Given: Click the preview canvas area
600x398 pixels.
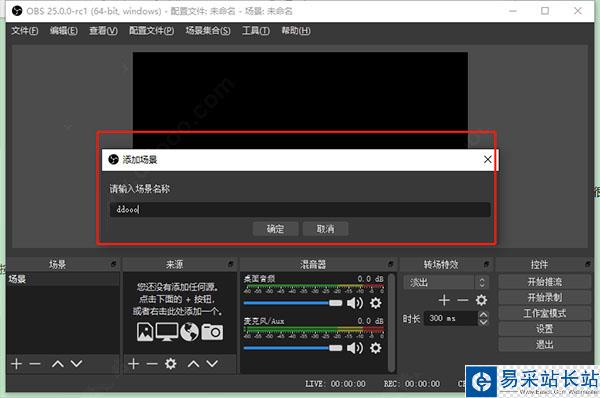Looking at the screenshot, I should (x=300, y=100).
